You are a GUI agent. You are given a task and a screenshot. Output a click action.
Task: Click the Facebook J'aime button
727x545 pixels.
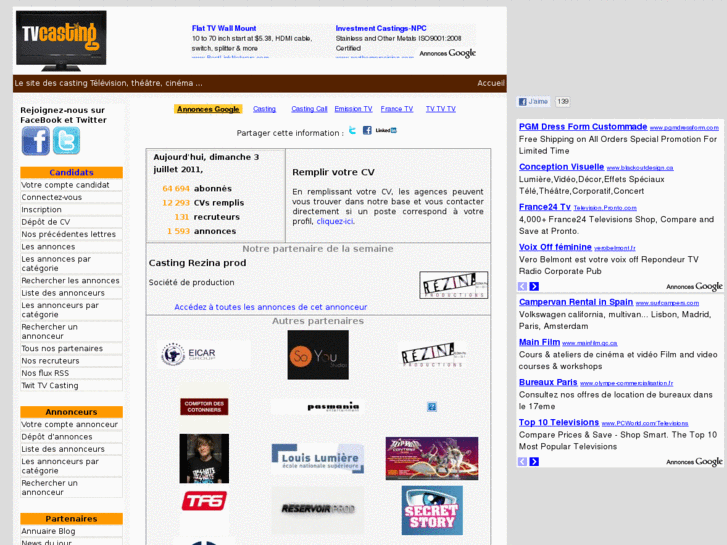point(533,102)
